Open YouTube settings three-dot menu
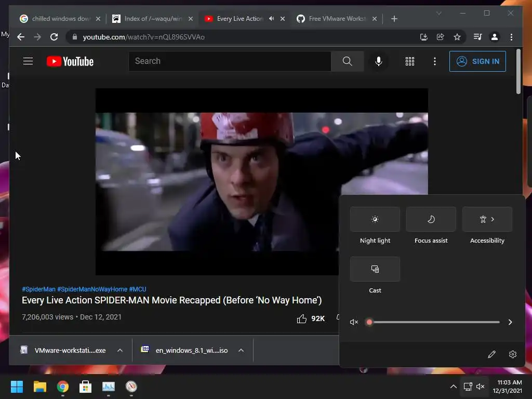The height and width of the screenshot is (399, 532). 435,61
